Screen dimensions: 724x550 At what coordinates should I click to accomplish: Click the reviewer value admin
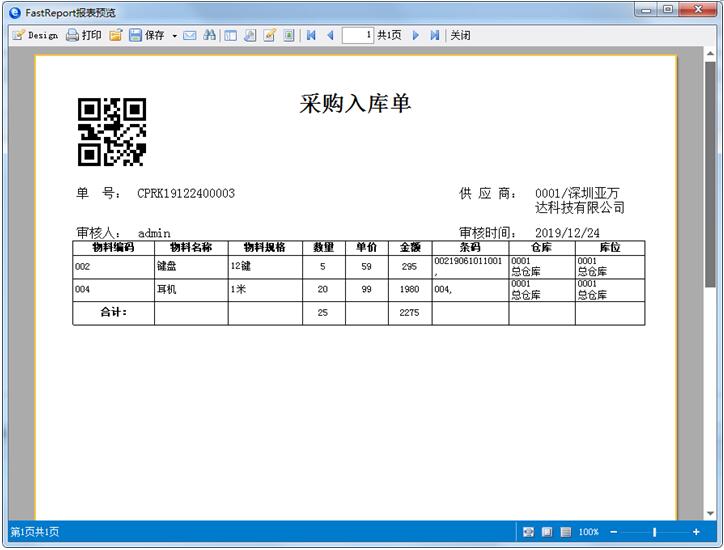154,233
